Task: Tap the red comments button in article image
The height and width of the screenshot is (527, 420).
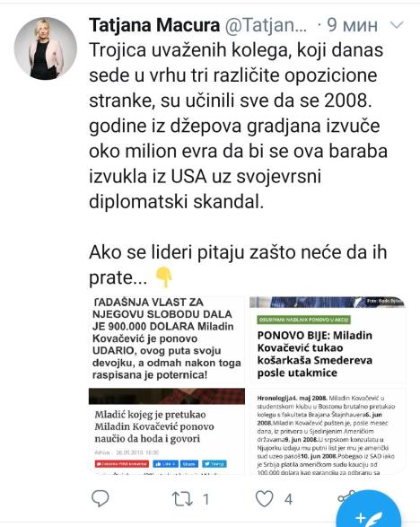Action: click(x=122, y=464)
